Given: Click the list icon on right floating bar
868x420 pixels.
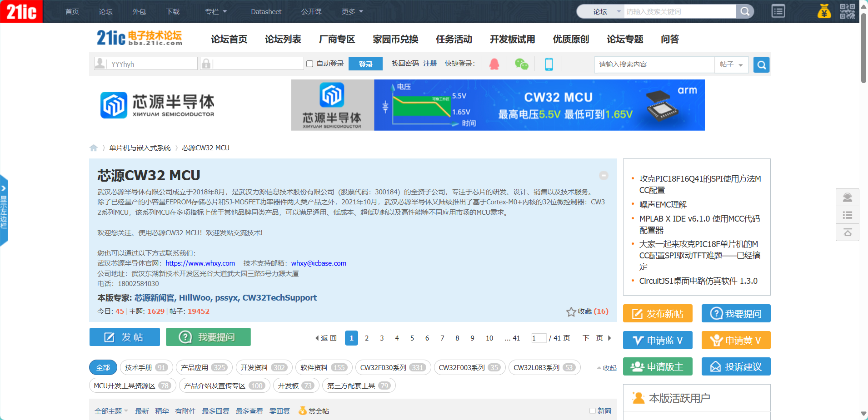Looking at the screenshot, I should pos(848,215).
